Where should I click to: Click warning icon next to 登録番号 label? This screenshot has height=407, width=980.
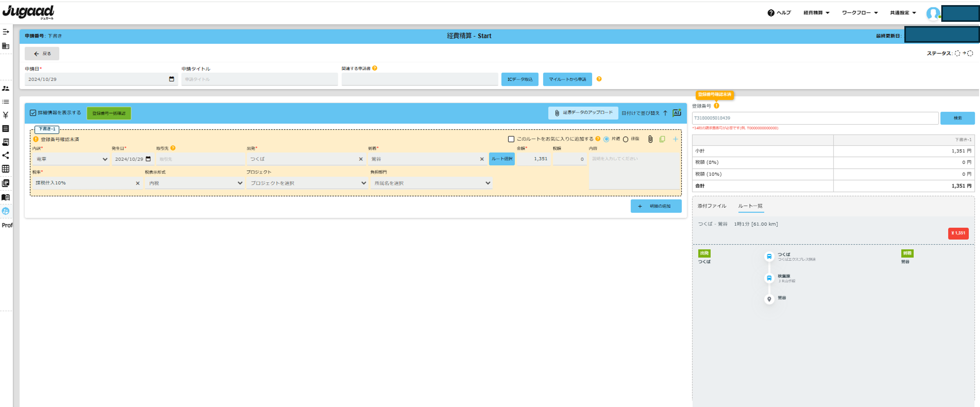click(x=716, y=106)
